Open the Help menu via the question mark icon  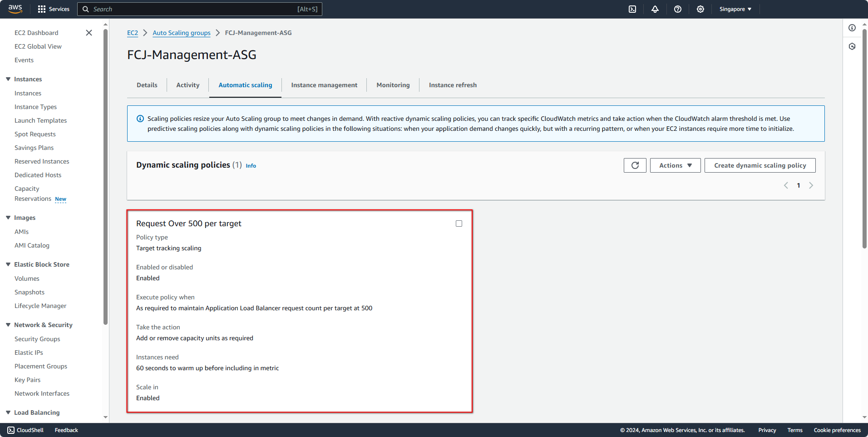(677, 9)
